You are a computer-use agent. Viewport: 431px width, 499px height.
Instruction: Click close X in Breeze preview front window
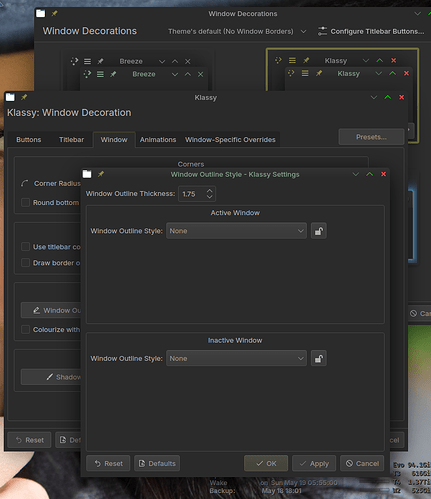pyautogui.click(x=200, y=74)
